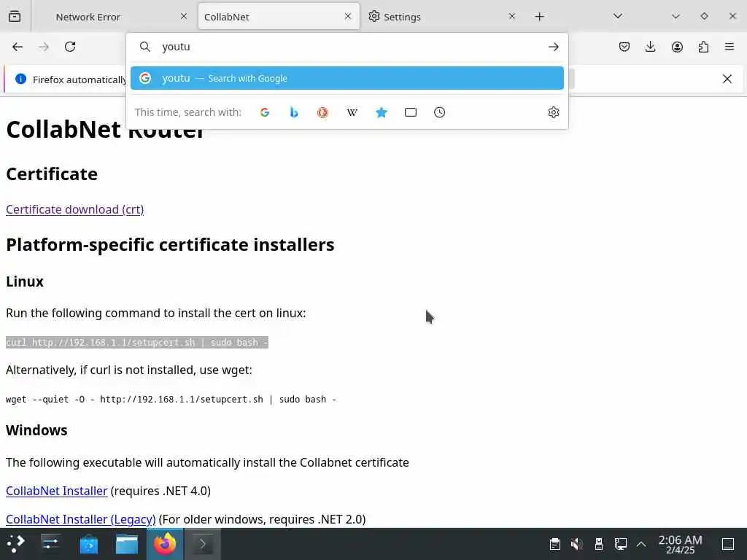Select 'youtu — Search with Google' suggestion
747x560 pixels.
click(x=347, y=78)
